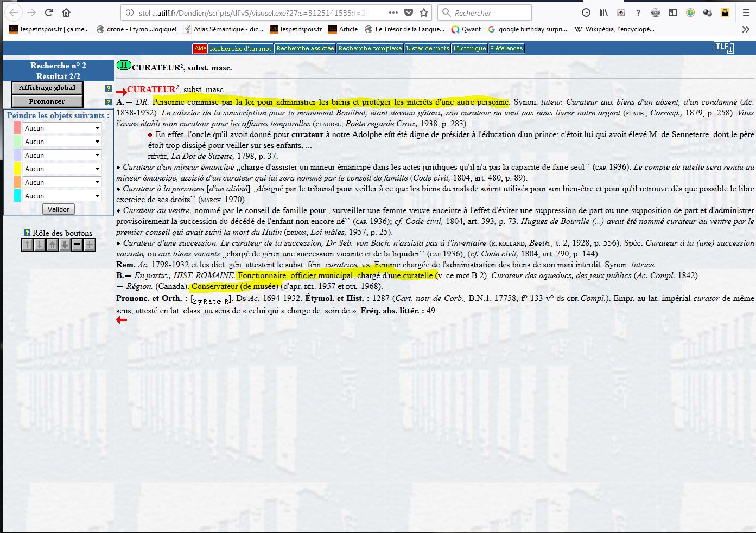The height and width of the screenshot is (533, 756).
Task: Click the Prononcer button
Action: click(47, 101)
